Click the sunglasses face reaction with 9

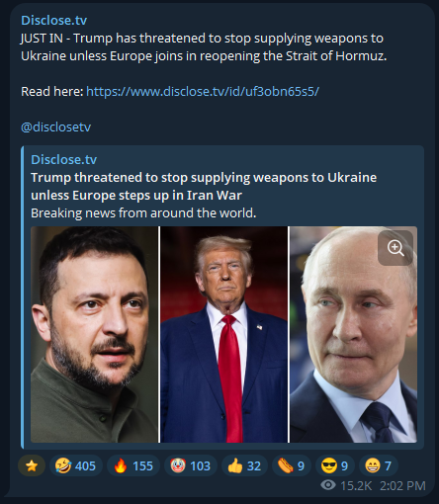tap(335, 465)
